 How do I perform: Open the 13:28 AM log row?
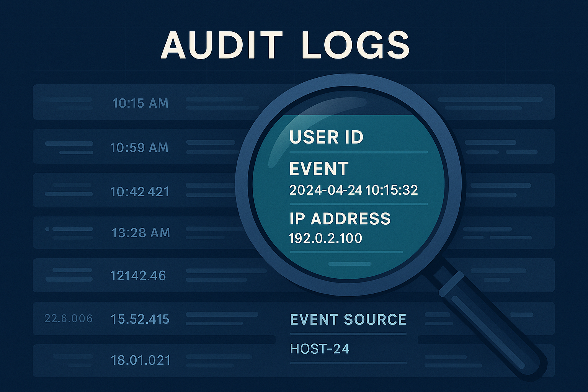pos(140,233)
